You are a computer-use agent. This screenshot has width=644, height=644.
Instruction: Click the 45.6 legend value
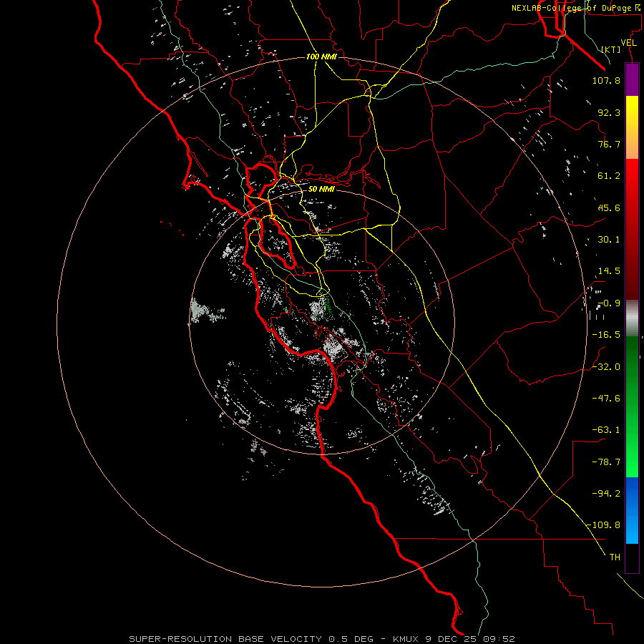click(609, 208)
